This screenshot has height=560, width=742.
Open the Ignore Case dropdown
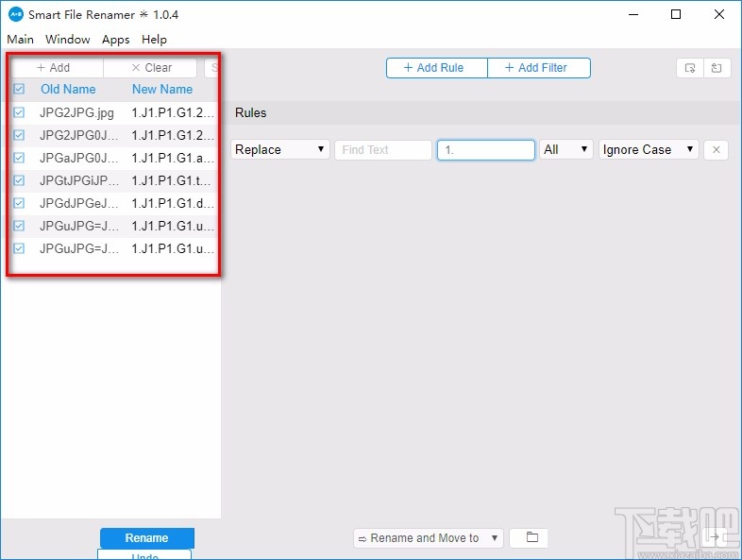pos(649,149)
